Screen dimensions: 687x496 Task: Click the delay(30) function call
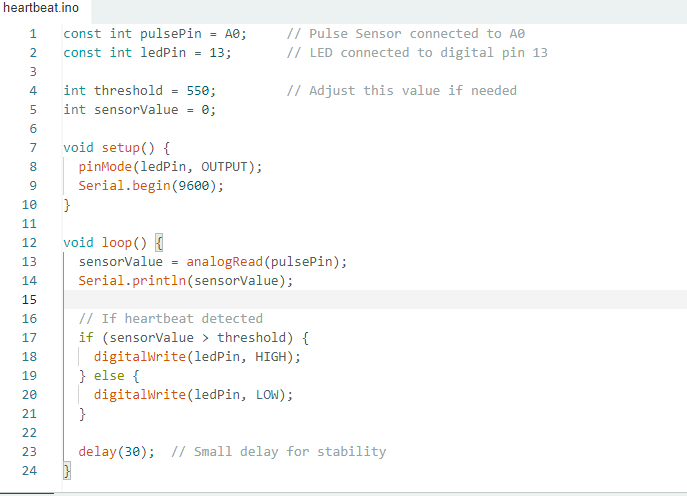click(x=116, y=452)
